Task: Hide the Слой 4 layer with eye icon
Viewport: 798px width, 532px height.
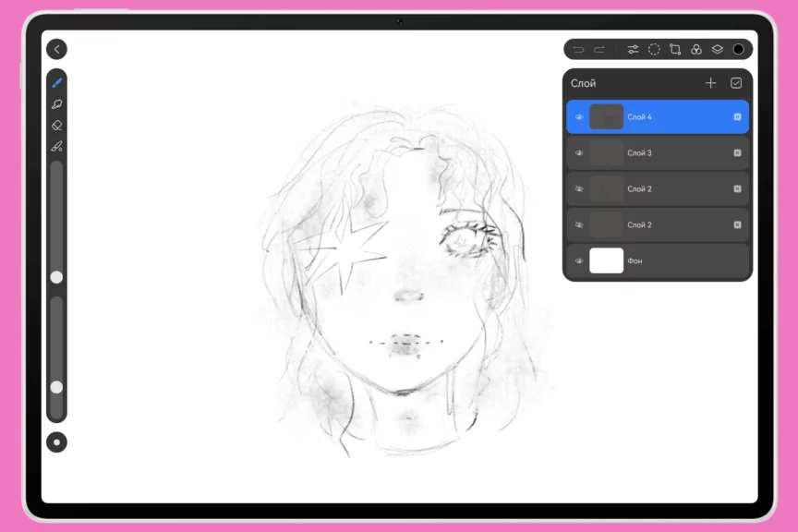Action: (579, 117)
